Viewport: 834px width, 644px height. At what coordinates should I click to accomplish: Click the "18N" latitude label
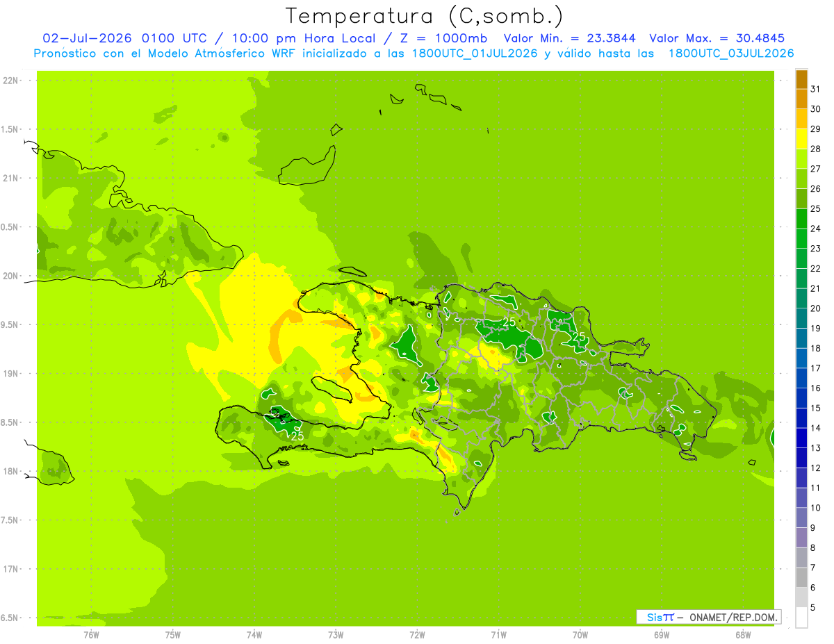click(11, 472)
